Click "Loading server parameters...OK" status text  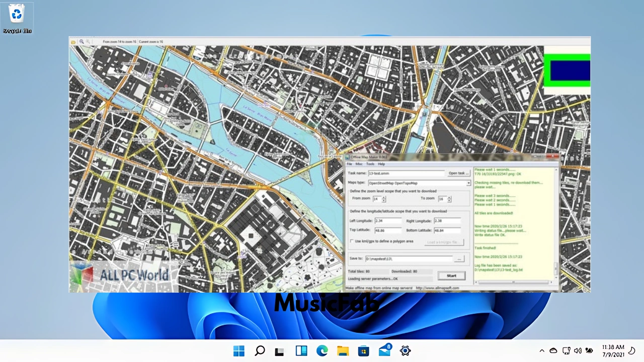tap(373, 279)
